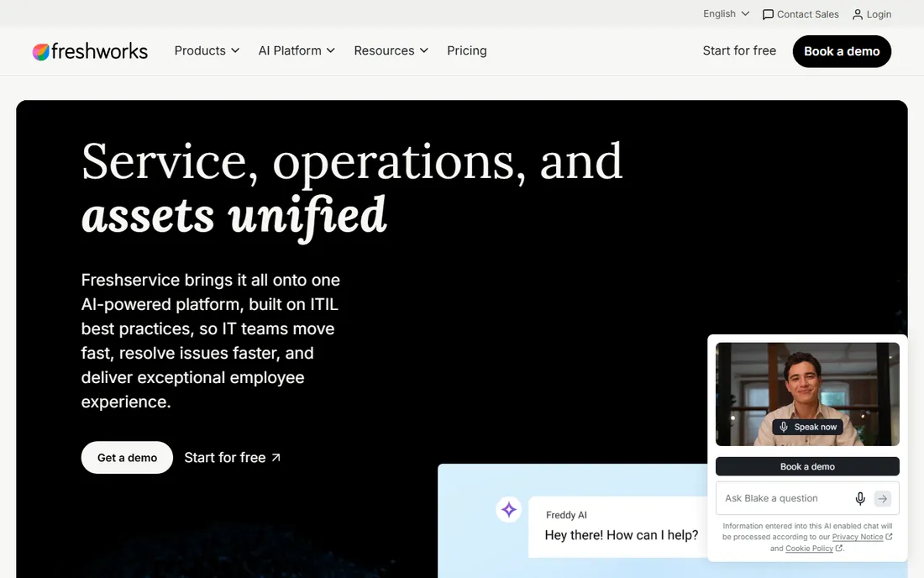Click the Freddy AI sparkle icon

(508, 510)
